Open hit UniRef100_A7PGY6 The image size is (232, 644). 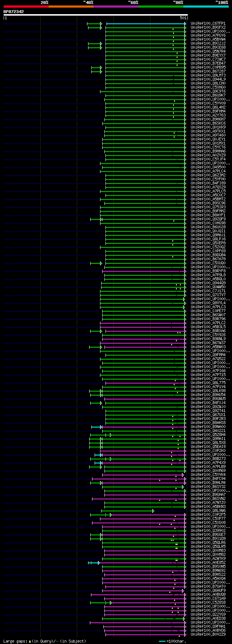208,35
